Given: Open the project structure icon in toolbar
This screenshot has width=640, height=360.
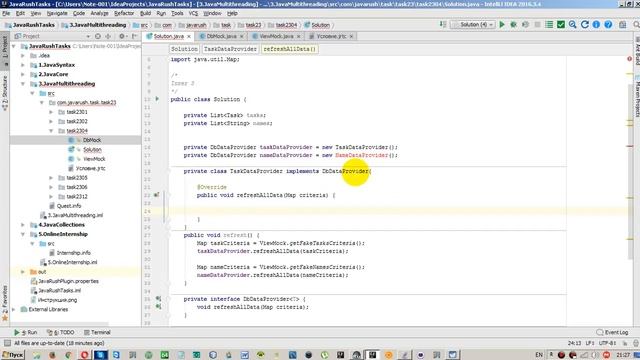Looking at the screenshot, I should click(x=622, y=25).
